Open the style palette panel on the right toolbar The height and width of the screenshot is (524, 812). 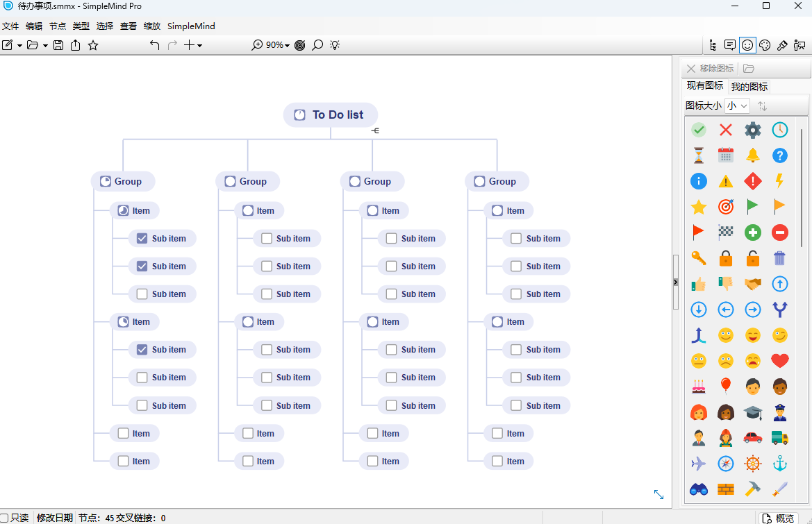pos(765,44)
